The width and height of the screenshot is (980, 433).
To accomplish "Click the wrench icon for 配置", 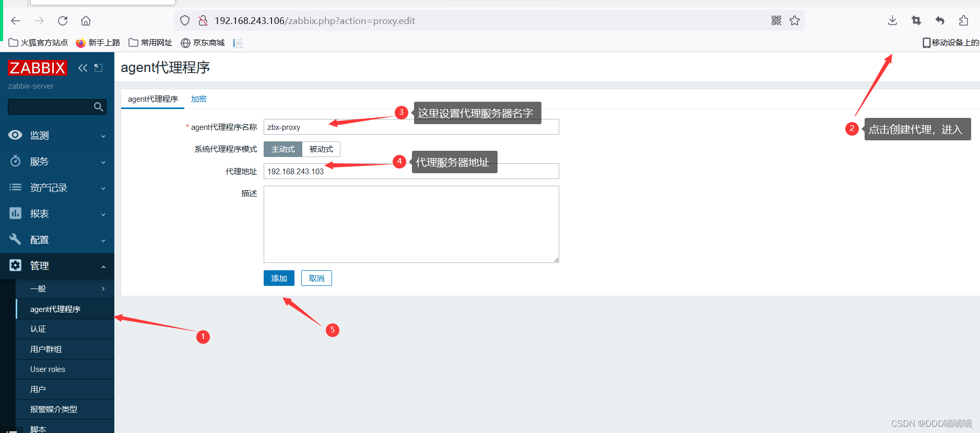I will 16,239.
